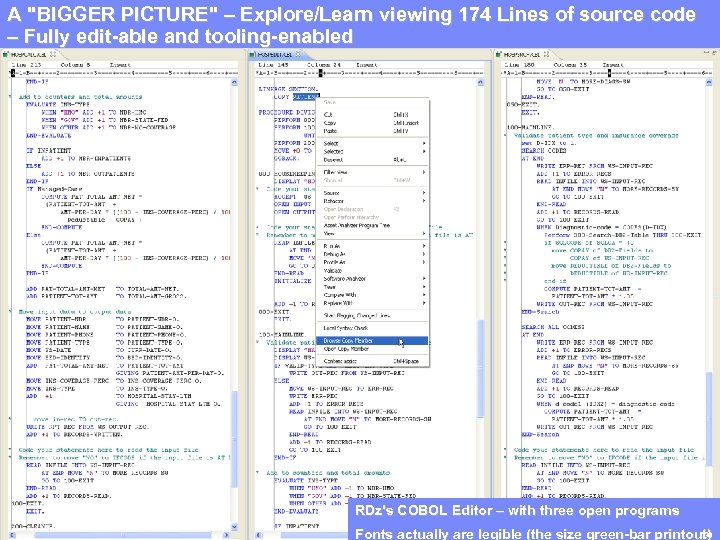Click the COBOL file icon on middle tab
This screenshot has height=540, width=720.
click(x=253, y=55)
